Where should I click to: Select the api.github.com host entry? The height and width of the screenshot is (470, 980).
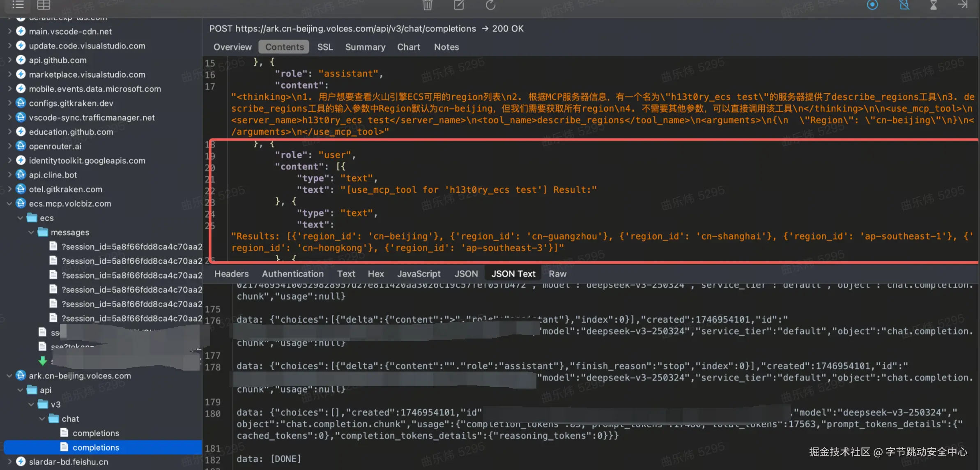pyautogui.click(x=58, y=60)
